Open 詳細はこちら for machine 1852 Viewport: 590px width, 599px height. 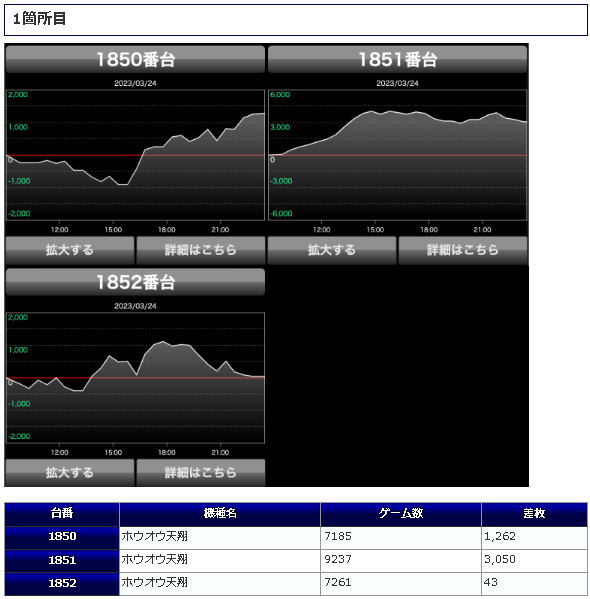click(x=201, y=473)
